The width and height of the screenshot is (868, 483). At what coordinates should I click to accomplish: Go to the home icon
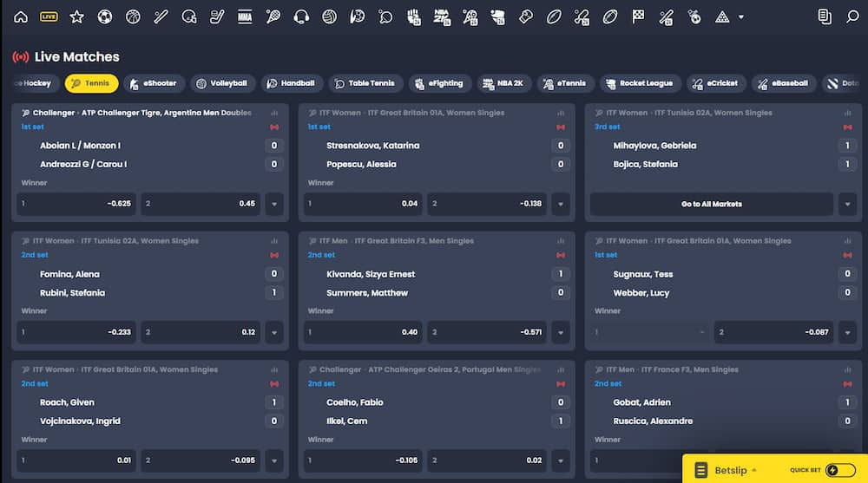tap(21, 17)
